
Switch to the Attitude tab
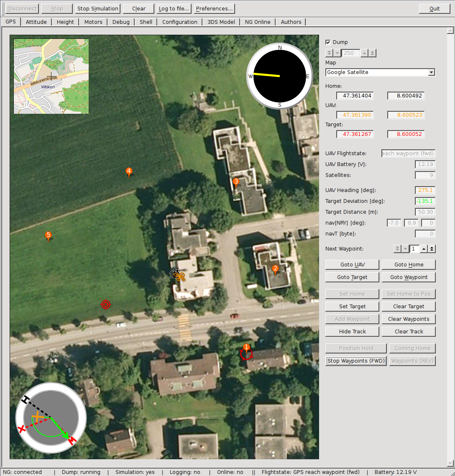click(36, 22)
